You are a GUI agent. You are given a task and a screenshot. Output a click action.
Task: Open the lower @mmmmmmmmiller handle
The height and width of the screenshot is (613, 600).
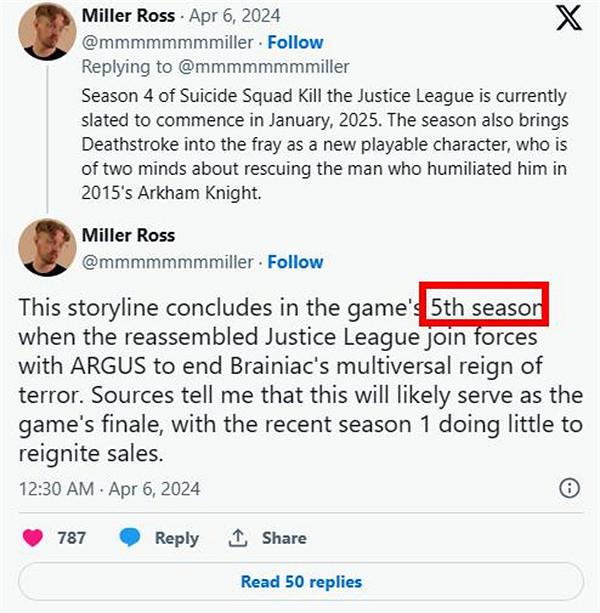tap(169, 261)
